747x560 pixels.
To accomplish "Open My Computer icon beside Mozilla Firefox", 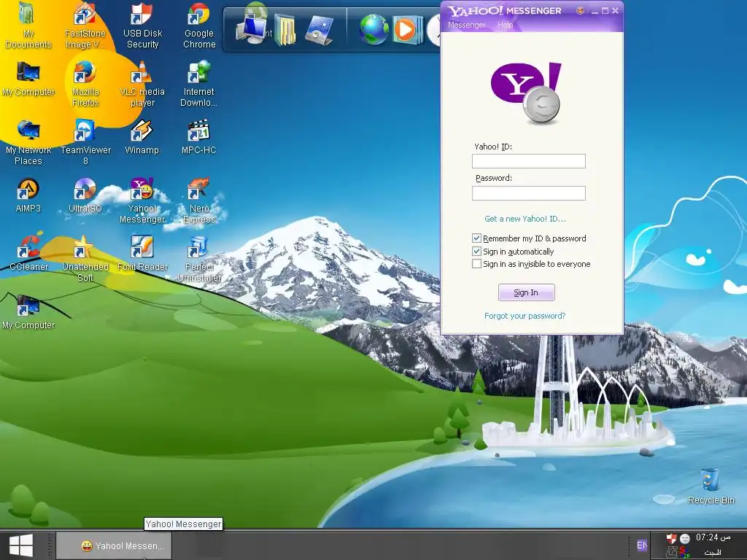I will pos(28,79).
